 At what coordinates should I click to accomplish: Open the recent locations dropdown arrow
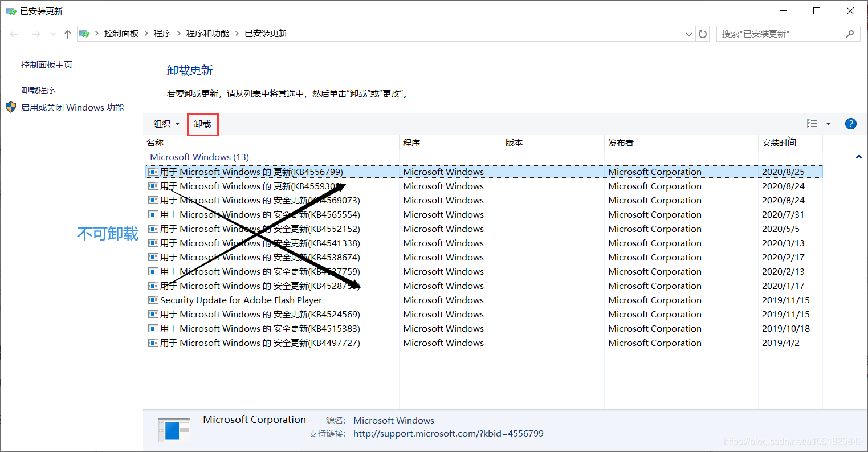[53, 34]
